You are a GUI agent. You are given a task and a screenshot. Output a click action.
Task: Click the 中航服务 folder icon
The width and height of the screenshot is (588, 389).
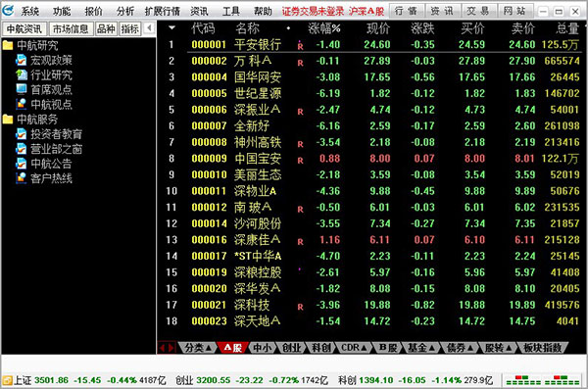(x=8, y=120)
